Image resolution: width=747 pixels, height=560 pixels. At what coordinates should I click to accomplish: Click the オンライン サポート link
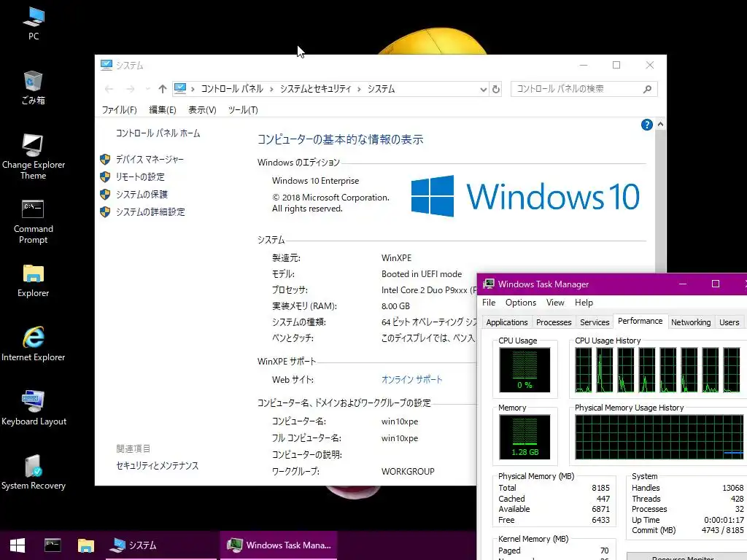(x=411, y=380)
